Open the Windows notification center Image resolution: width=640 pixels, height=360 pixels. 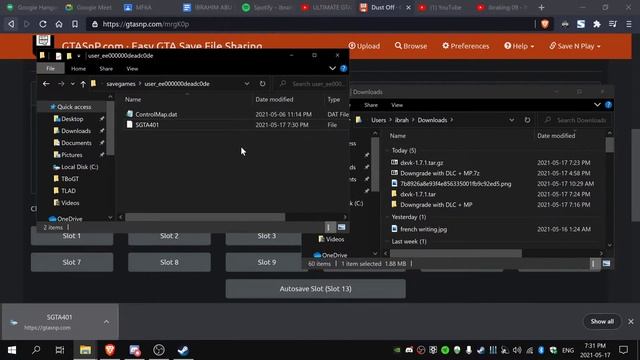pyautogui.click(x=623, y=350)
